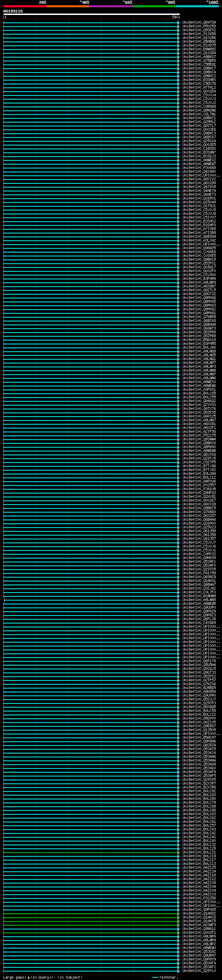Select the UniRef100_Q2MM12 label
Viewport: 222px width, 980px height.
pos(199,122)
